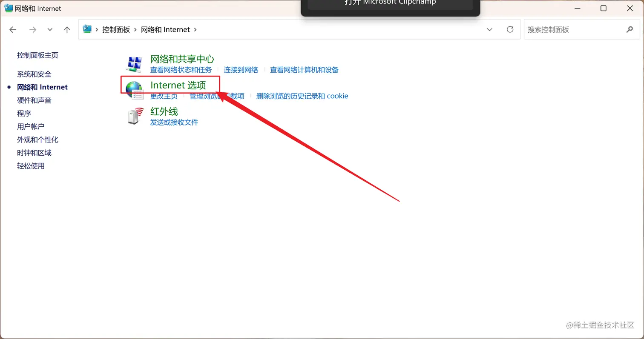Click the back navigation arrow

pyautogui.click(x=12, y=29)
